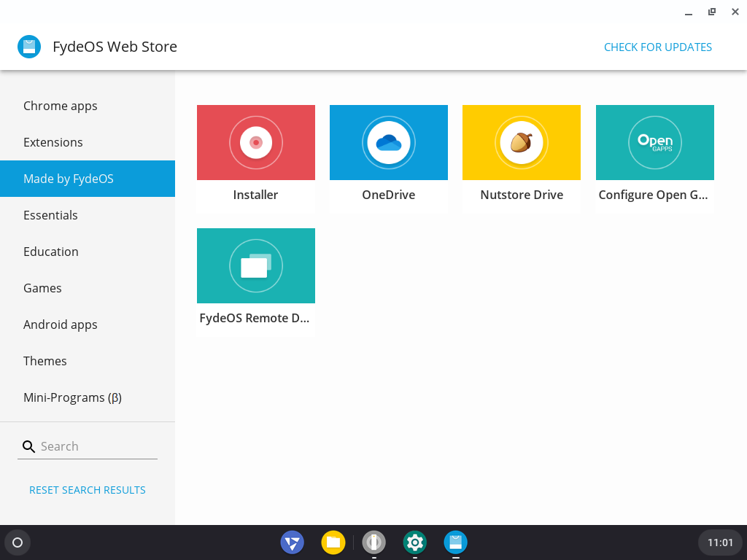Select the Themes category
The image size is (747, 560).
click(x=88, y=361)
